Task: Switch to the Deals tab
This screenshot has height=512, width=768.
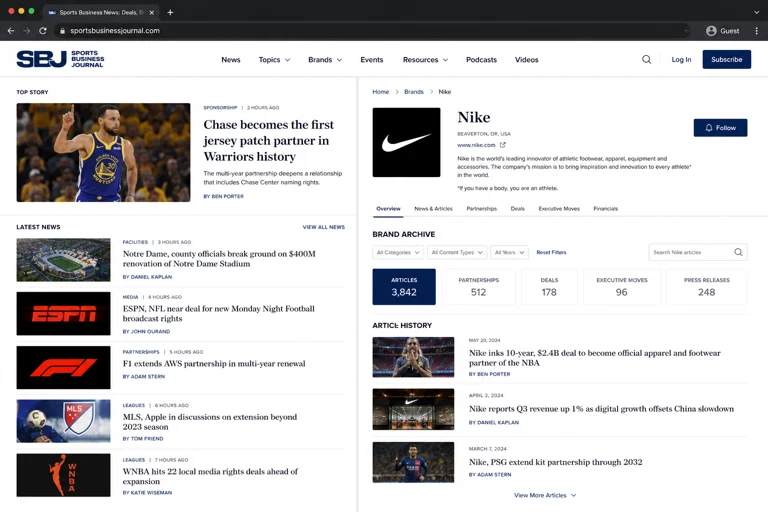Action: (517, 209)
